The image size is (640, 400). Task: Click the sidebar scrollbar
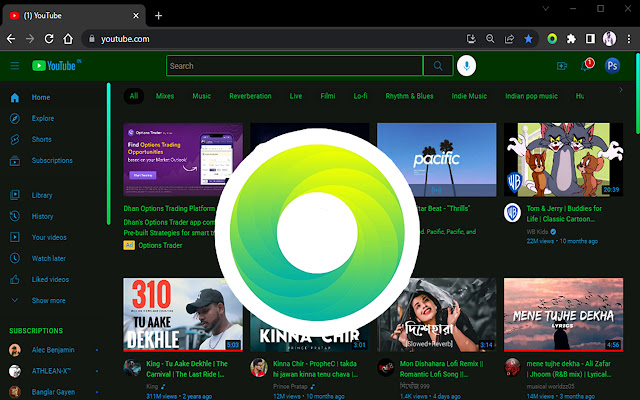coord(109,154)
